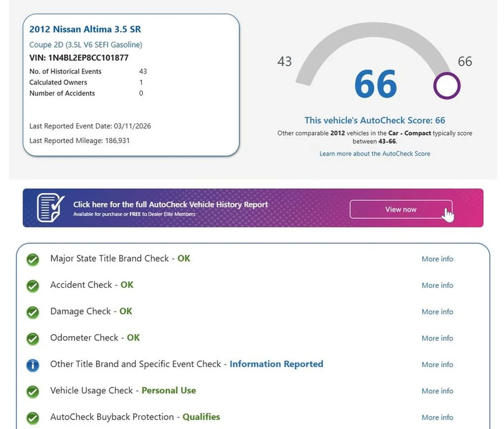This screenshot has height=429, width=504.
Task: Click Coupe 2D (3.5L V6 SEFI Gasoline) text
Action: point(86,45)
